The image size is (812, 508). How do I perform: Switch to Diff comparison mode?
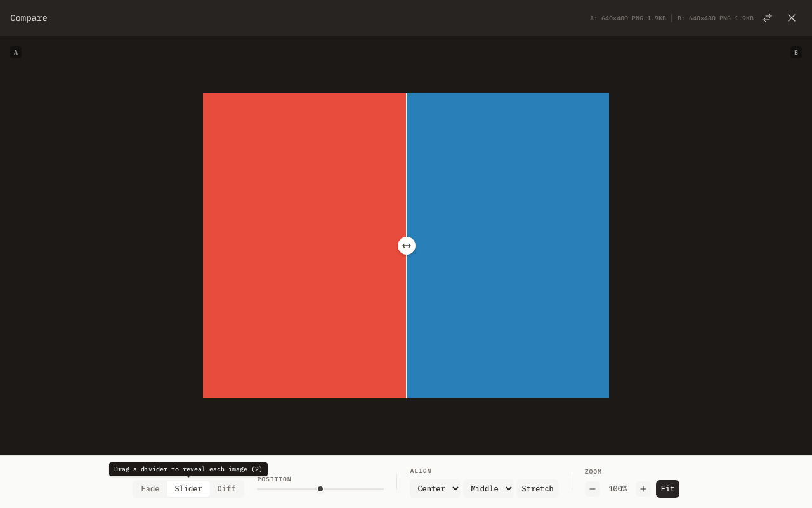[226, 489]
